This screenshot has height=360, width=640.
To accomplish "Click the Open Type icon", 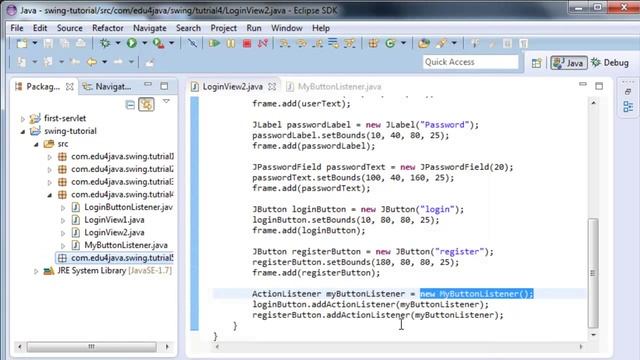I will pos(424,43).
